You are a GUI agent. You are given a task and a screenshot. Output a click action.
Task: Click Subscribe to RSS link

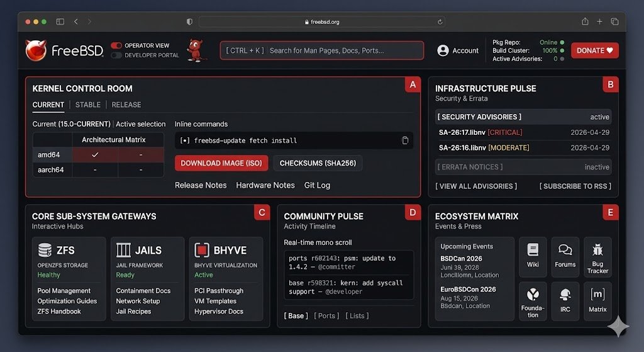575,186
